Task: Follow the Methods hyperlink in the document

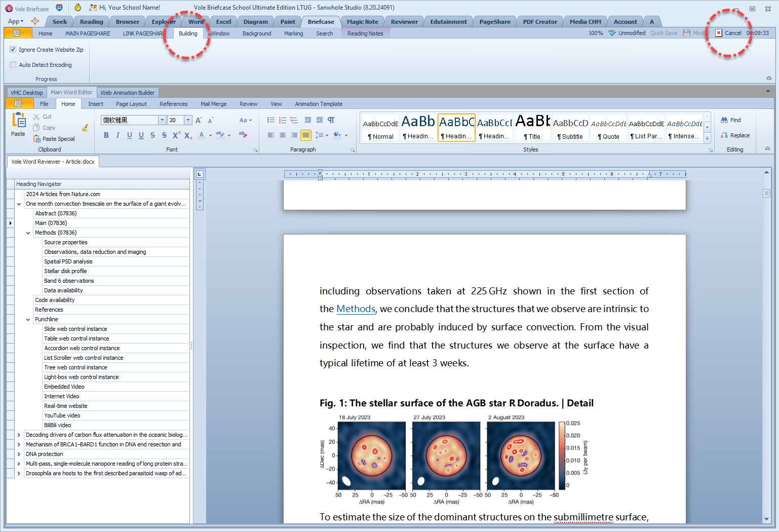Action: pos(356,309)
